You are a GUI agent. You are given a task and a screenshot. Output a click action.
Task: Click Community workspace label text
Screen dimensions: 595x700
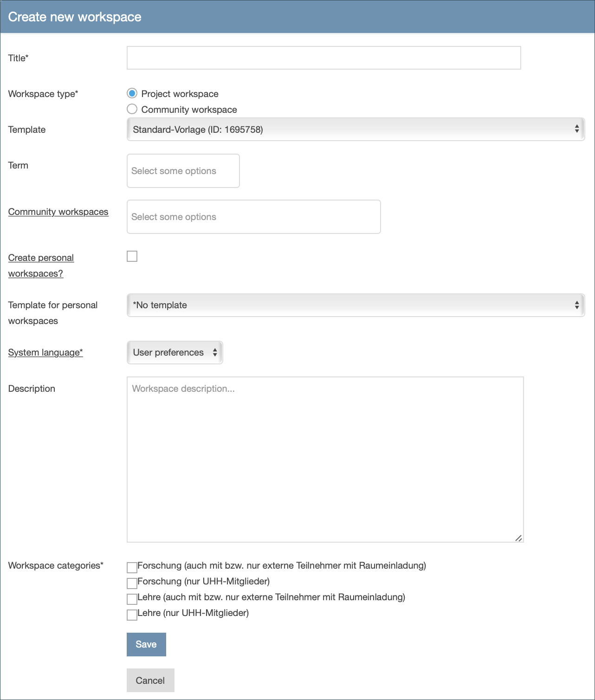point(189,110)
